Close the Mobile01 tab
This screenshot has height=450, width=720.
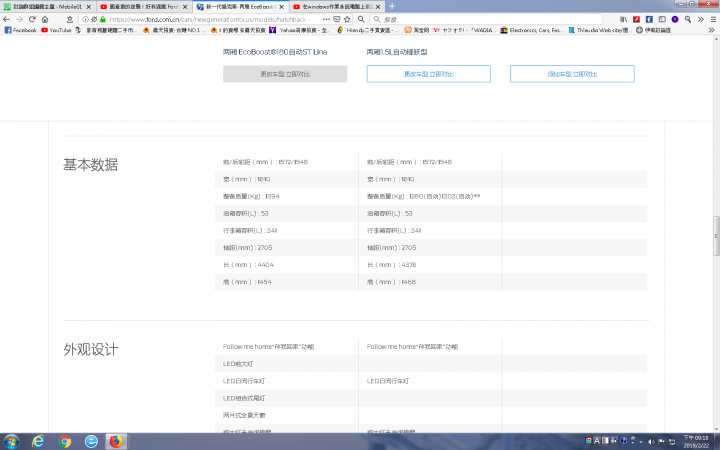point(89,7)
